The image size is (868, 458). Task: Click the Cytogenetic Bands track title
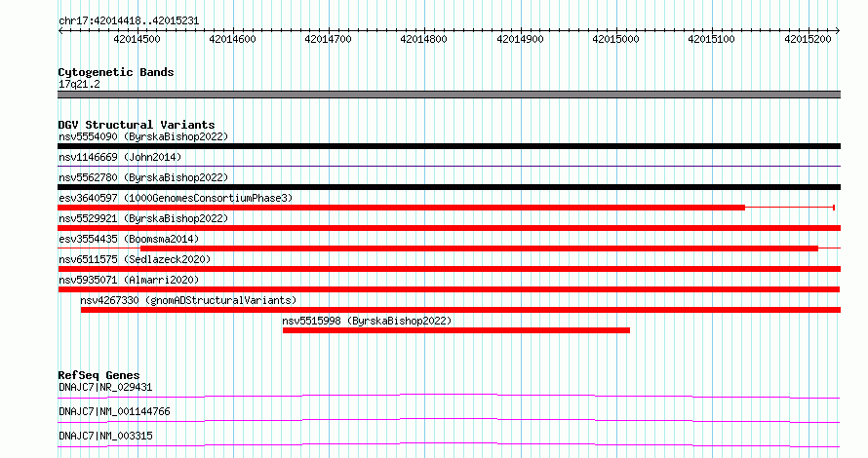[x=116, y=72]
